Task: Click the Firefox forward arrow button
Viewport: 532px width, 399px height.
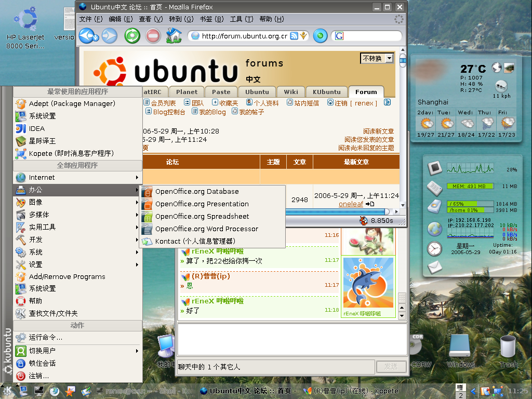Action: (x=110, y=36)
